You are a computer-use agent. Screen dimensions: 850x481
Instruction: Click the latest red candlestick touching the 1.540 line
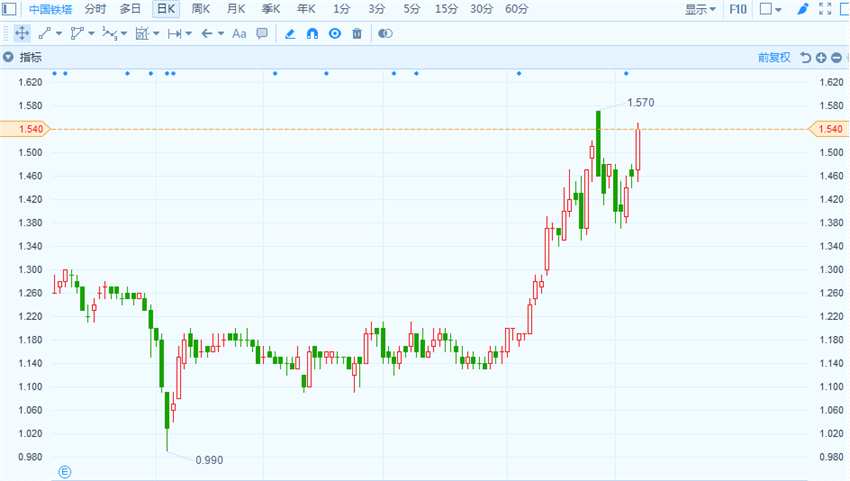638,150
